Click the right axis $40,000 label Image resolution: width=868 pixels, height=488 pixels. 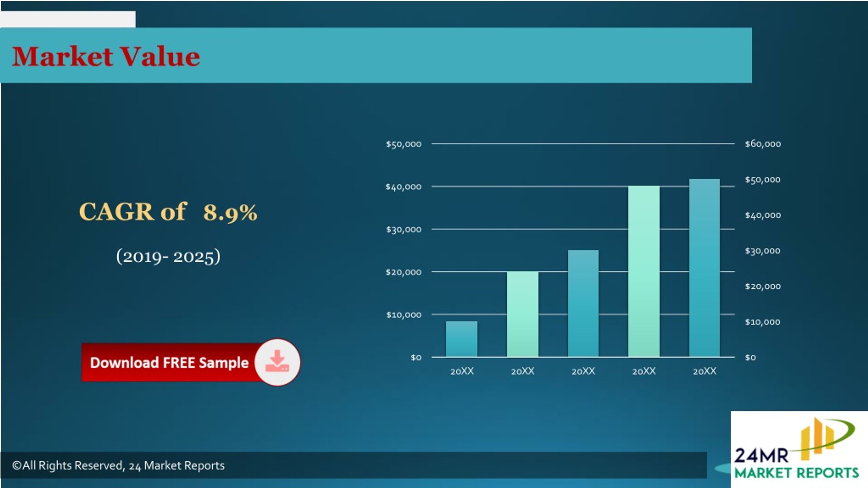(x=763, y=215)
